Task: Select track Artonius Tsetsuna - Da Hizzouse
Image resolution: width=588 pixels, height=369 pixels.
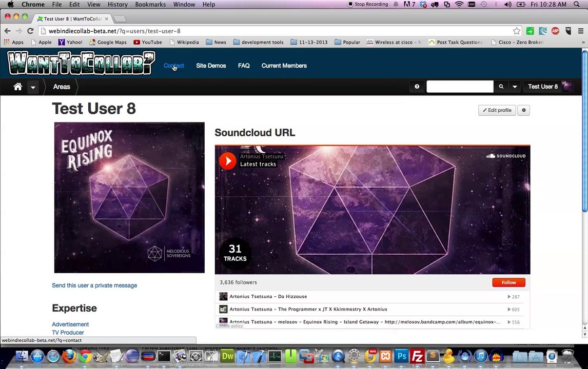Action: pyautogui.click(x=268, y=296)
